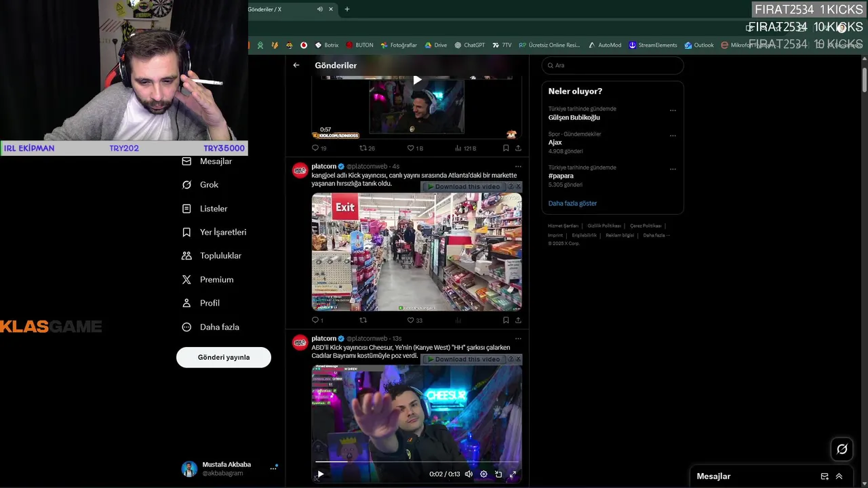868x488 pixels.
Task: Close the Gönderiler / X tab
Action: [x=331, y=9]
